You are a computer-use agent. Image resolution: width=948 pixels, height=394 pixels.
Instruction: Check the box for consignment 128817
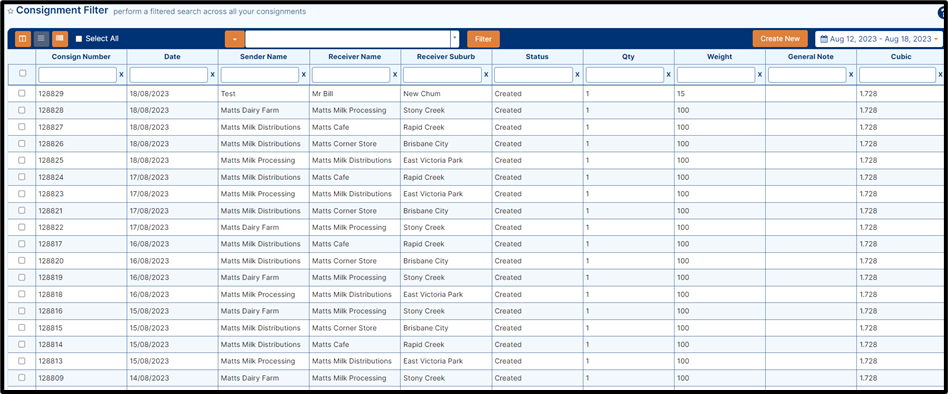pyautogui.click(x=22, y=244)
